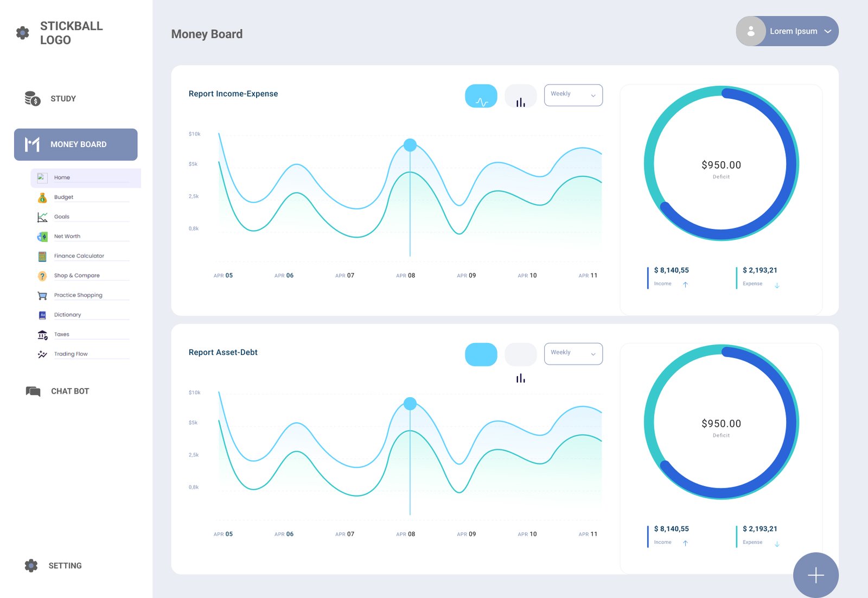868x598 pixels.
Task: Toggle Asset-Debt report to bar chart view
Action: (520, 355)
